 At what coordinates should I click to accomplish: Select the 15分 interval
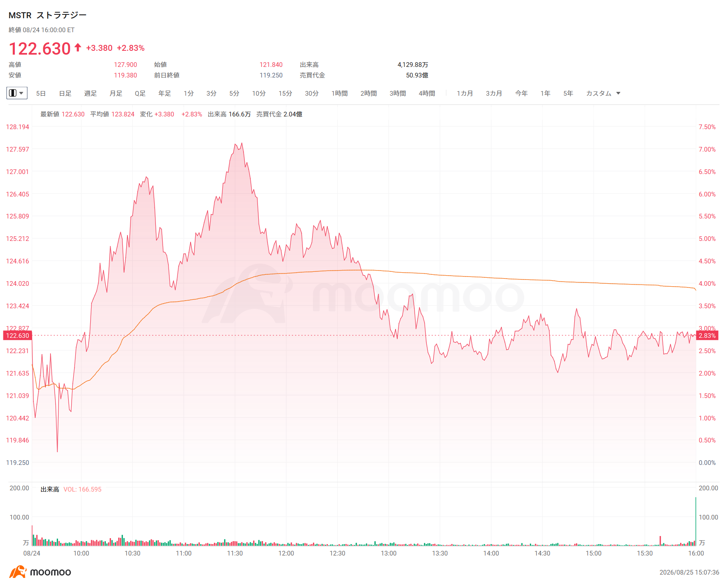click(285, 93)
